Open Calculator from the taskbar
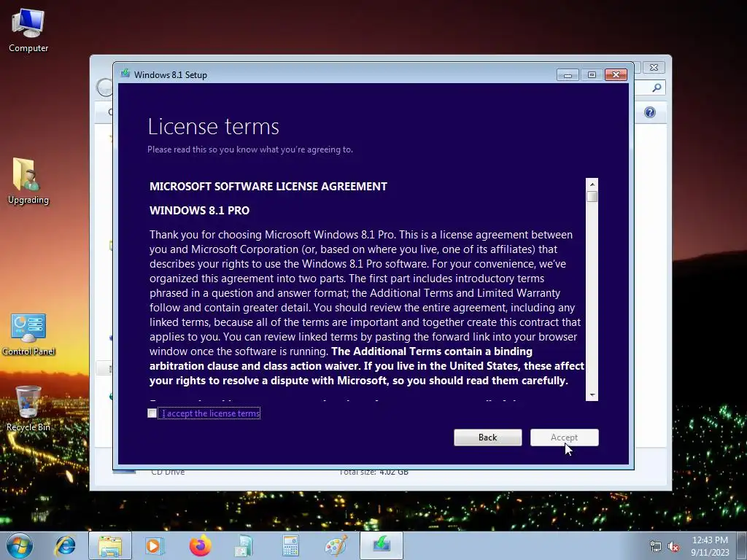Screen dimensions: 747x560 (x=290, y=545)
